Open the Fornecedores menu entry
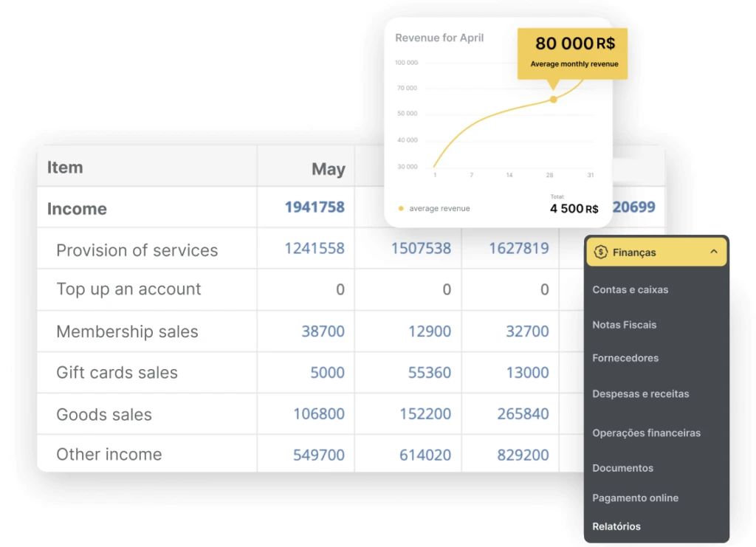 point(625,358)
